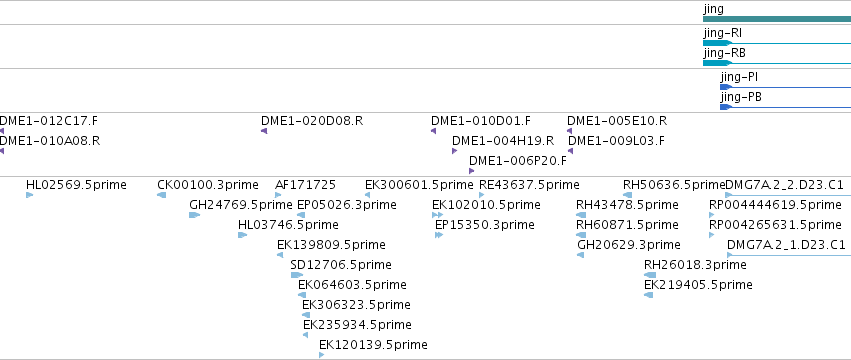The height and width of the screenshot is (360, 851).
Task: Select the RH60871.5prime EST glyph
Action: pyautogui.click(x=581, y=235)
